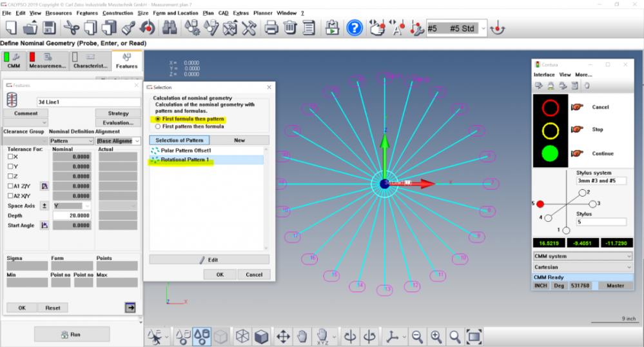Click the Edit button in Selection dialog

click(x=209, y=260)
